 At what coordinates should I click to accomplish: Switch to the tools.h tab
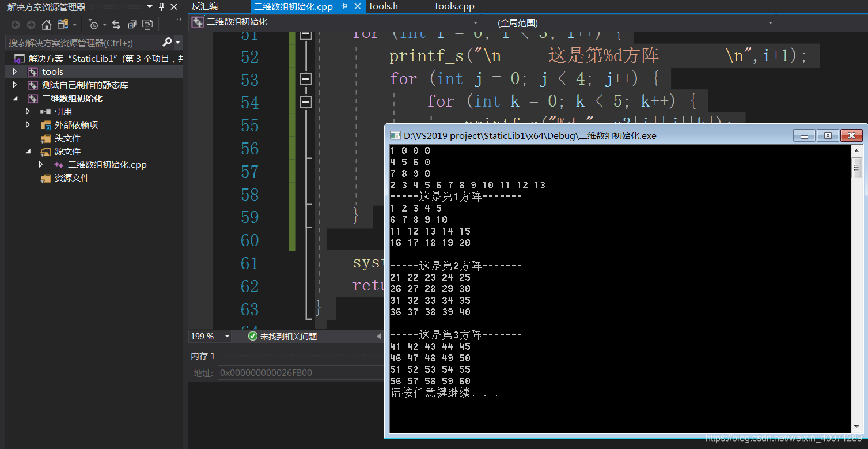coord(384,6)
